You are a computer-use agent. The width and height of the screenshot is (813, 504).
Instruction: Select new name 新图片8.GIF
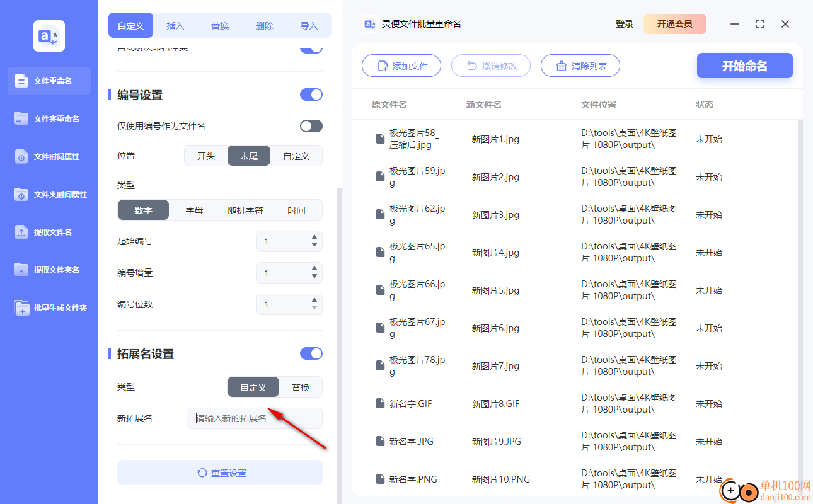(496, 404)
